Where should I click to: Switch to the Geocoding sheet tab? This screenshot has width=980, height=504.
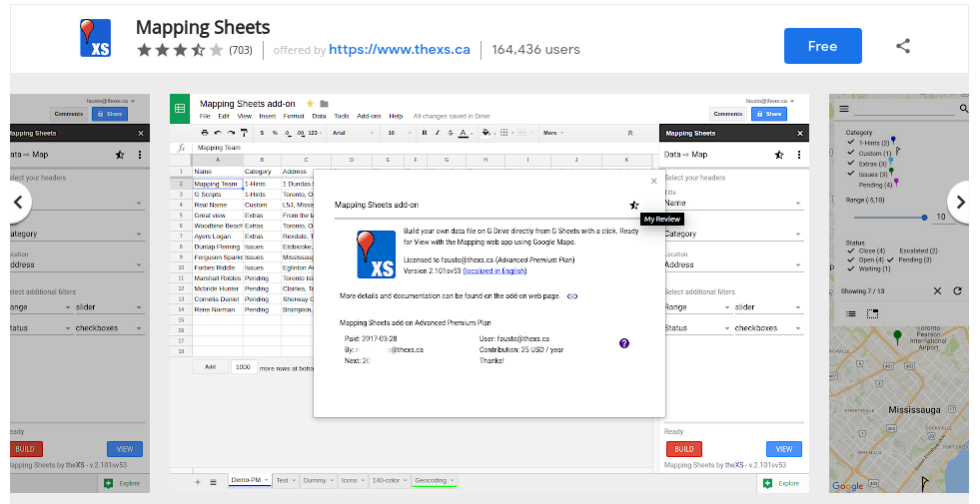pyautogui.click(x=435, y=480)
